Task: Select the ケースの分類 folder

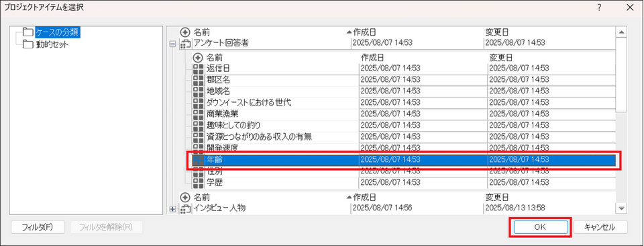Action: 58,32
